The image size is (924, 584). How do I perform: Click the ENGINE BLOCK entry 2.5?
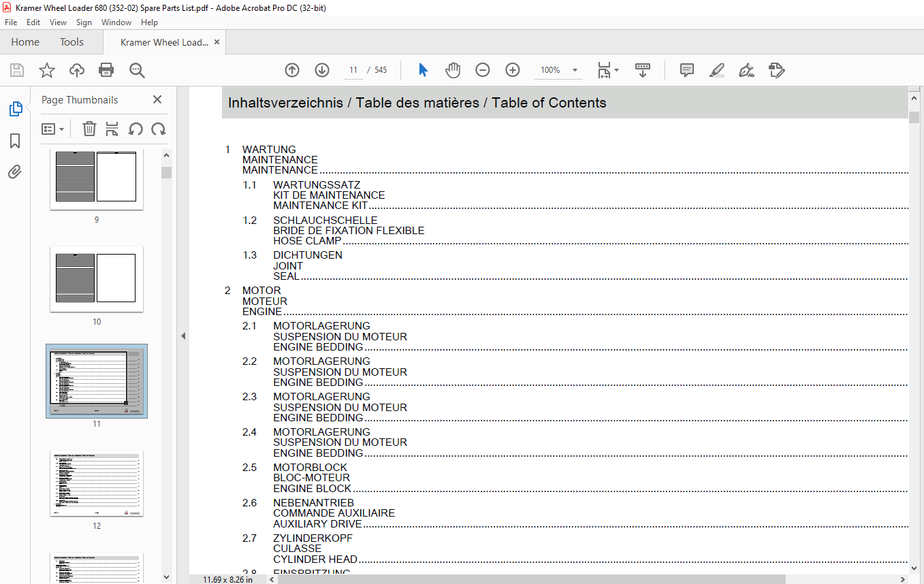tap(313, 488)
